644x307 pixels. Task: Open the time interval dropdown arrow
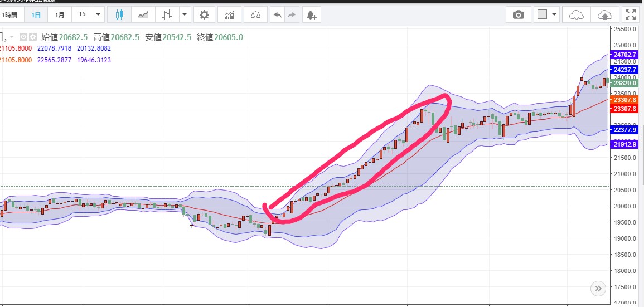point(98,15)
